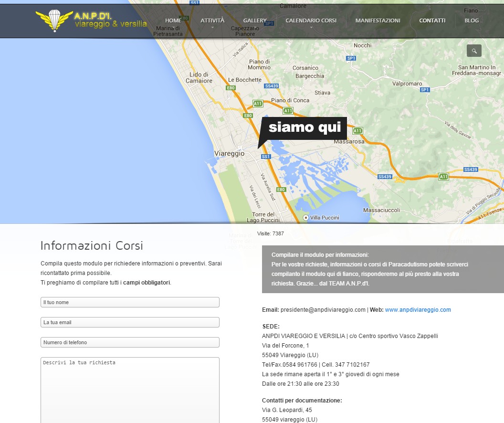The height and width of the screenshot is (423, 504).
Task: Click the Valpromaro map label
Action: [407, 84]
